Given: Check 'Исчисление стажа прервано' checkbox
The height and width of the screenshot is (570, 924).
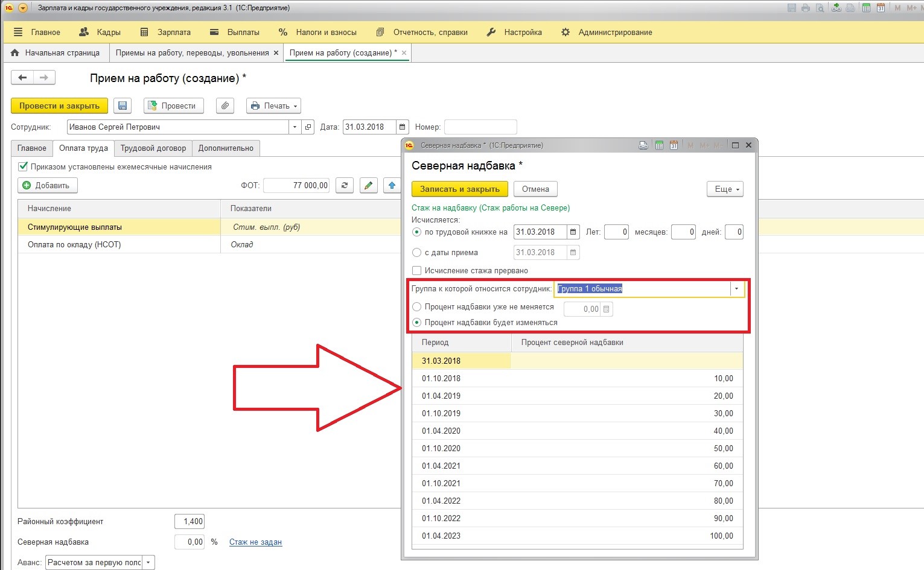Looking at the screenshot, I should tap(416, 270).
